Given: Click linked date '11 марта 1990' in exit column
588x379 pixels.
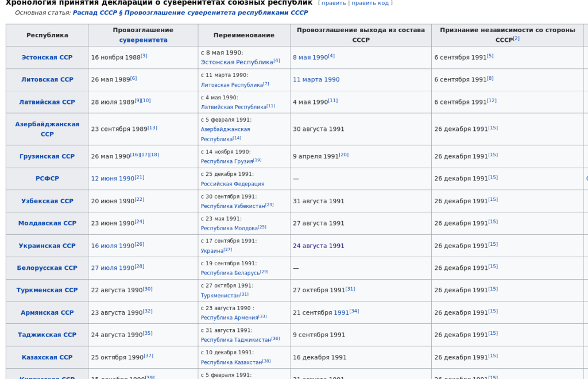Looking at the screenshot, I should coord(316,80).
